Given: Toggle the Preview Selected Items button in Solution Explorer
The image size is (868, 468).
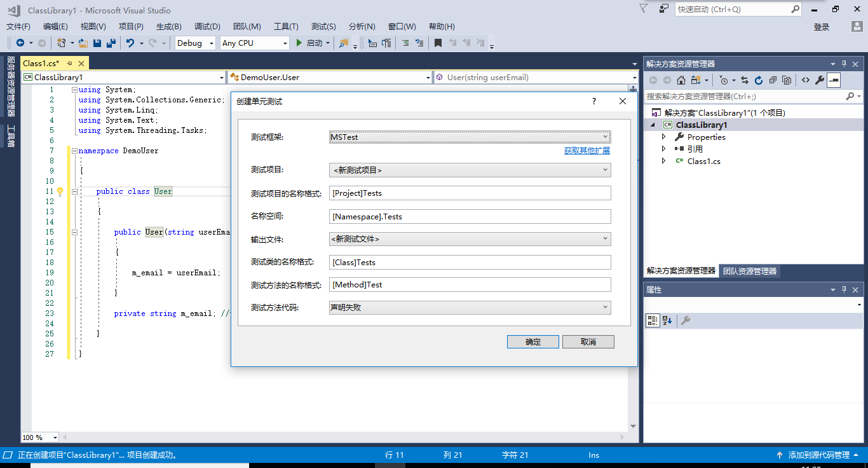Looking at the screenshot, I should coord(834,80).
